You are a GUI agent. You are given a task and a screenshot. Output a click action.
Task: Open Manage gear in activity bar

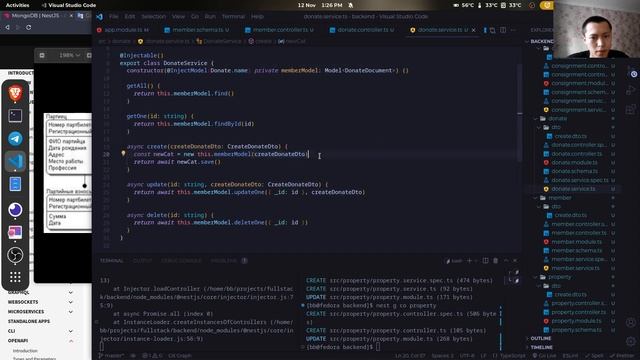point(631,341)
